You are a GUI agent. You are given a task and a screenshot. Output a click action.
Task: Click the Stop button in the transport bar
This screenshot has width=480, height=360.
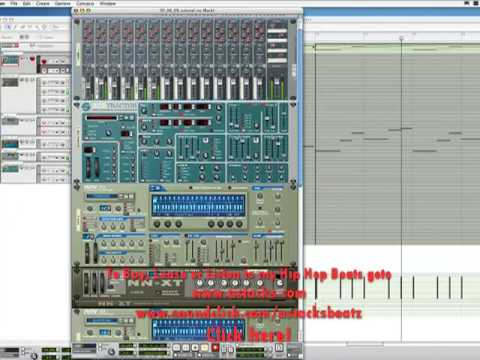(x=195, y=348)
